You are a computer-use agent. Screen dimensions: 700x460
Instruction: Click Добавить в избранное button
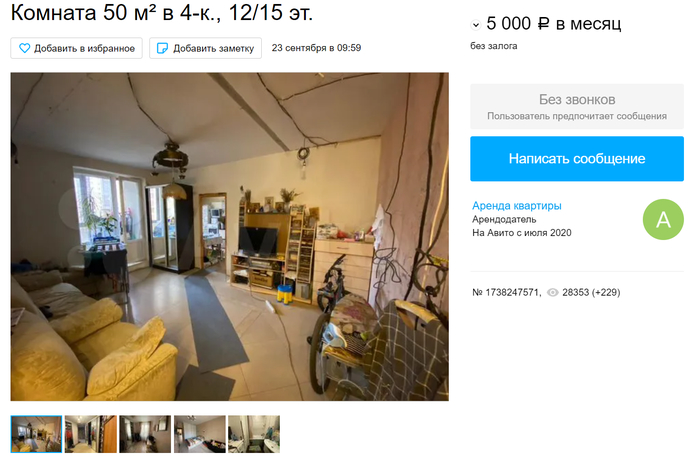coord(76,48)
